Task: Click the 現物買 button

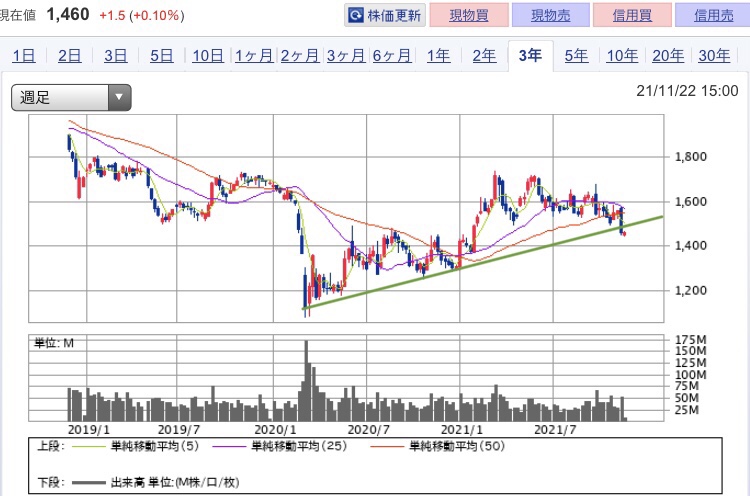Action: click(469, 15)
